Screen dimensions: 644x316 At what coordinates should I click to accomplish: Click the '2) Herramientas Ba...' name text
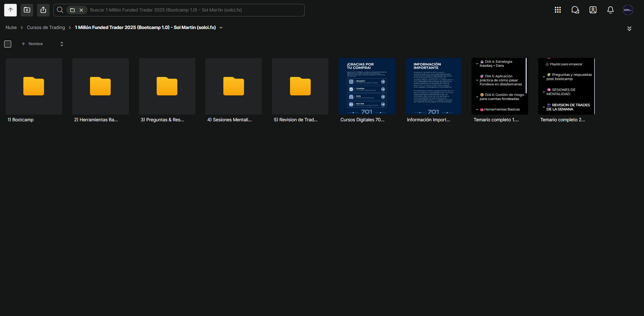click(x=96, y=120)
